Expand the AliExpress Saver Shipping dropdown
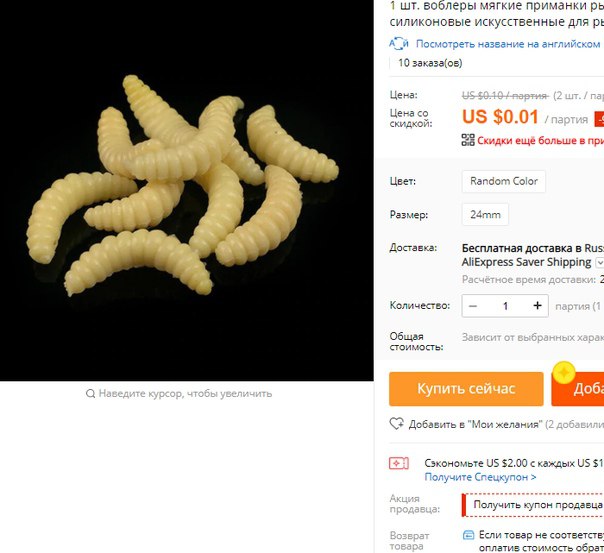 point(600,263)
